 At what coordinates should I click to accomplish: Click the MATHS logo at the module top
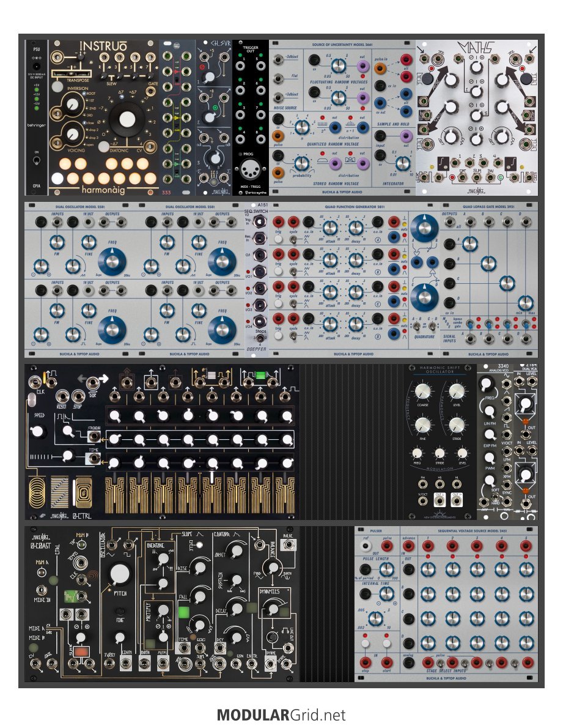point(477,47)
